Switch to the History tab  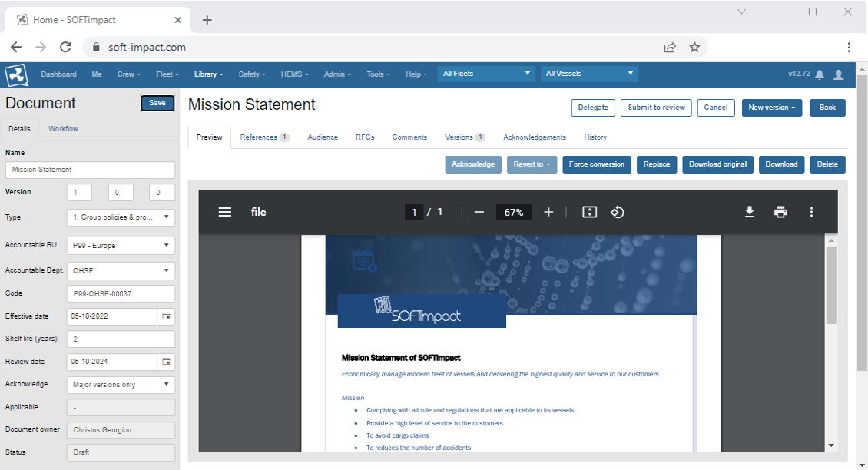pos(595,137)
